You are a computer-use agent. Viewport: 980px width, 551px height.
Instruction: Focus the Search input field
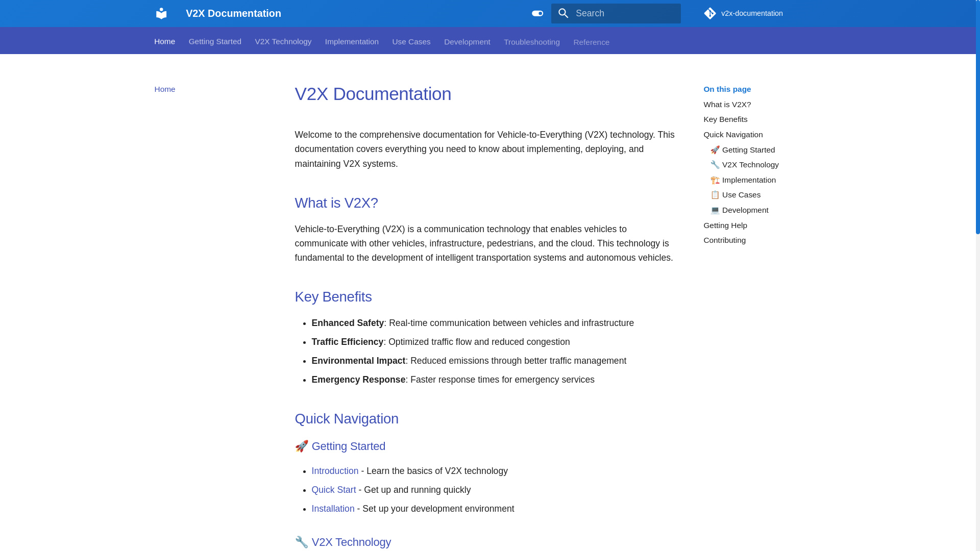click(616, 13)
